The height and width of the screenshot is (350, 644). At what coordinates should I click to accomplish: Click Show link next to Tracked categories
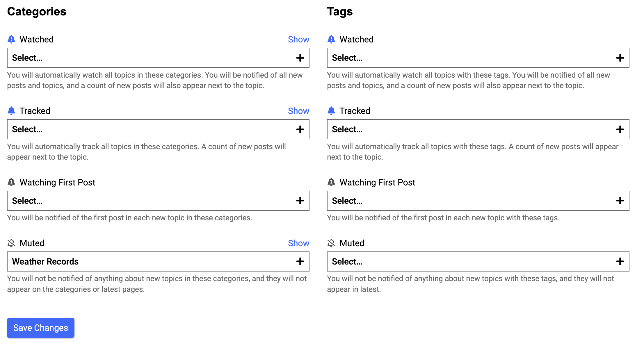298,111
